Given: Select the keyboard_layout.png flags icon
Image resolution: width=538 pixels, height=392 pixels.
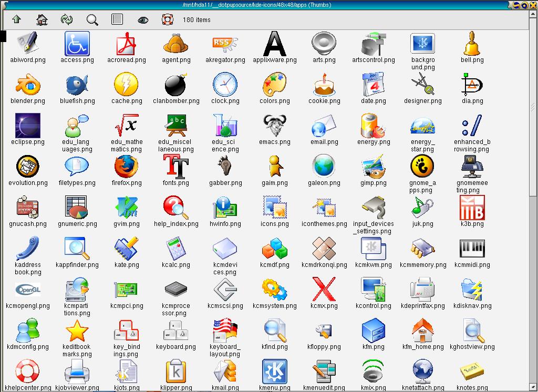Looking at the screenshot, I should pos(225,330).
